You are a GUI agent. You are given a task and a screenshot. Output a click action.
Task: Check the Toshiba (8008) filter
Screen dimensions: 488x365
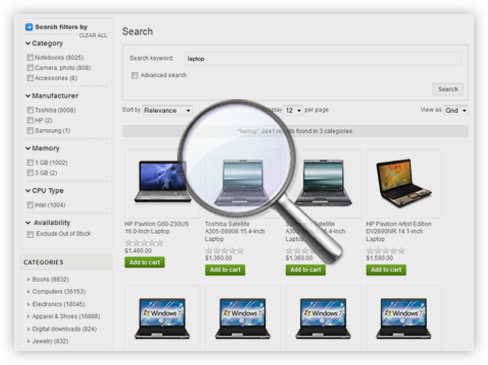click(30, 110)
